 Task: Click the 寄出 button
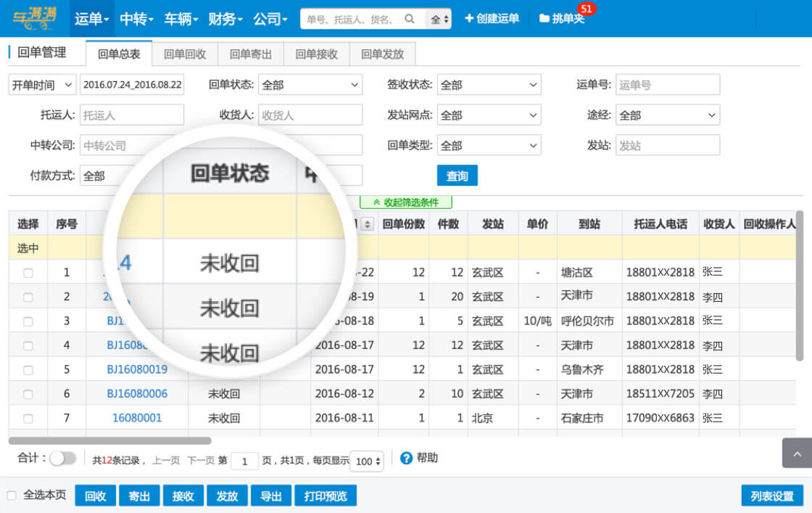tap(139, 496)
